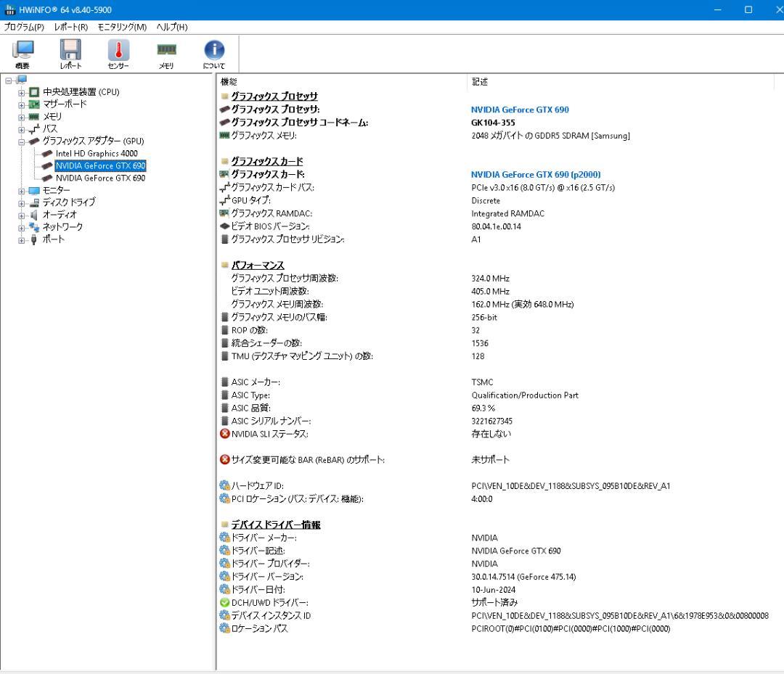The width and height of the screenshot is (784, 674).
Task: Click the red X icon beside NVIDIA SLI ステータス
Action: (x=225, y=434)
